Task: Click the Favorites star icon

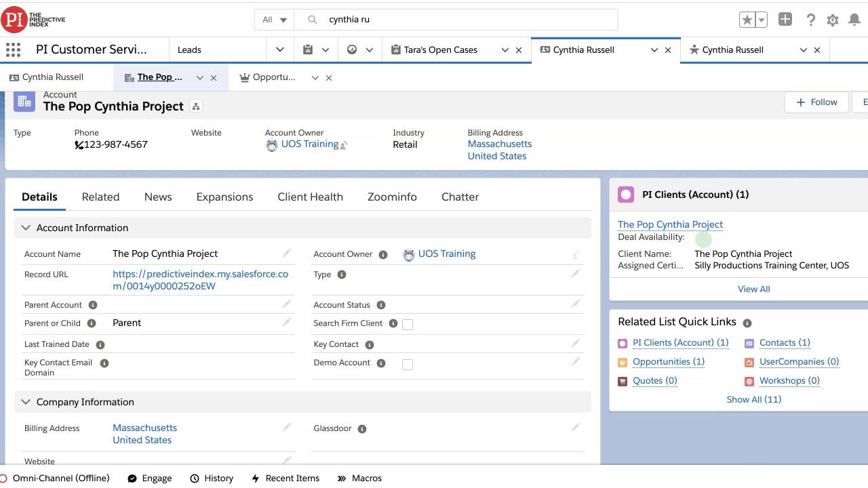Action: [747, 20]
